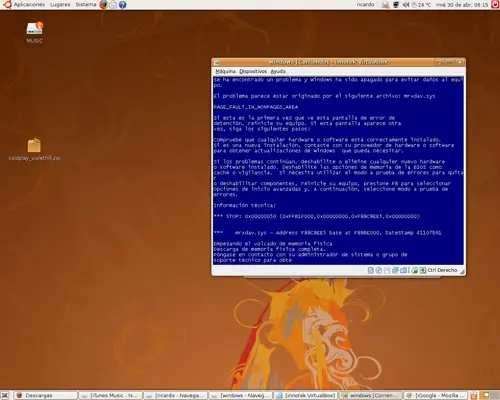The image size is (500, 400).
Task: Click the Información técnica line
Action: pos(245,205)
